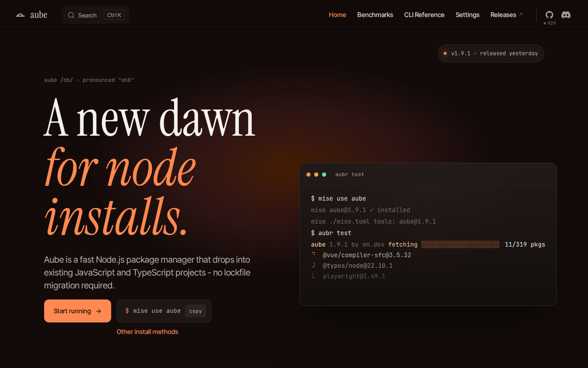Click "mise aube@1.9.1 ✓ installed" line
The height and width of the screenshot is (368, 588).
coord(361,210)
